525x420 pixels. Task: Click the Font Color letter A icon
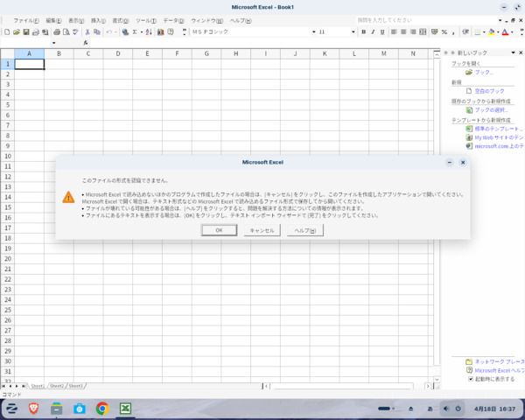point(505,31)
